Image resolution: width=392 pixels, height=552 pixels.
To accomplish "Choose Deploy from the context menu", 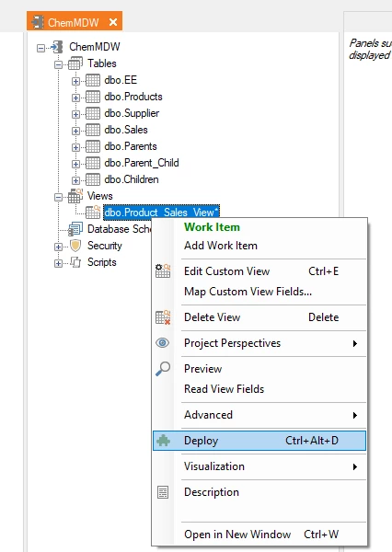I will click(x=259, y=441).
